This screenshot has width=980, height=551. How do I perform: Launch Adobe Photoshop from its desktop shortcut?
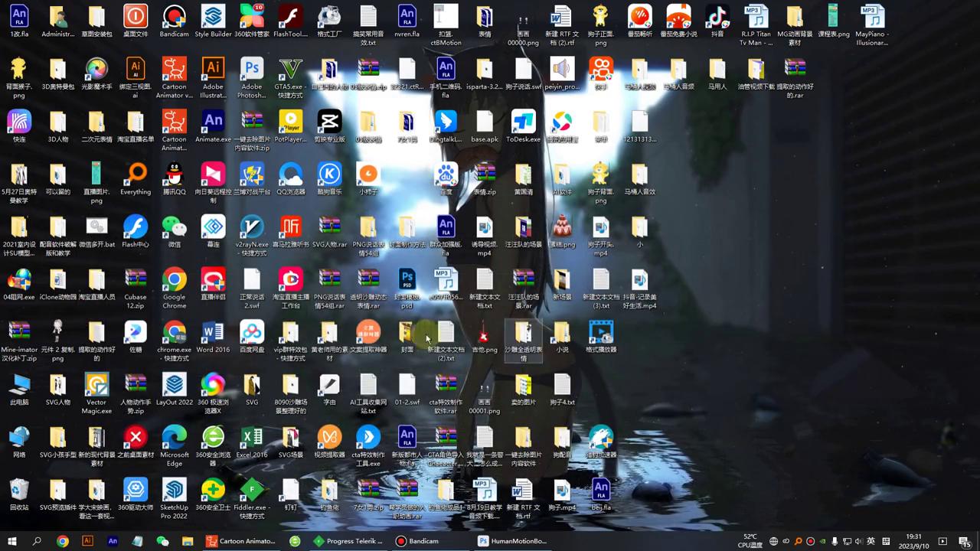tap(252, 70)
